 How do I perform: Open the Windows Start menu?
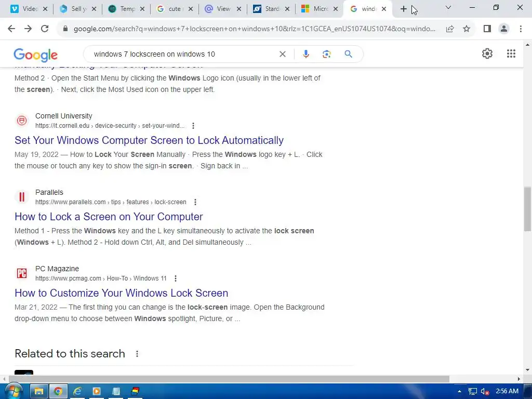[x=13, y=391]
